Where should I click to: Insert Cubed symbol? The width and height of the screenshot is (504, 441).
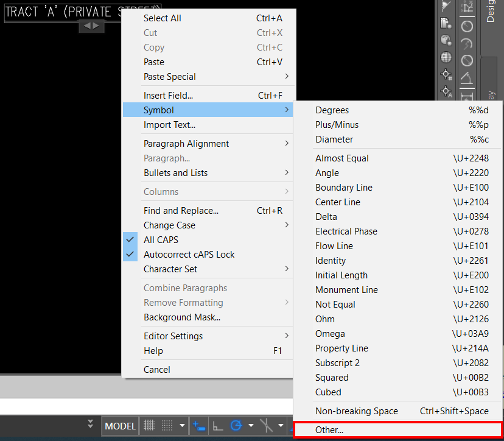click(x=398, y=392)
